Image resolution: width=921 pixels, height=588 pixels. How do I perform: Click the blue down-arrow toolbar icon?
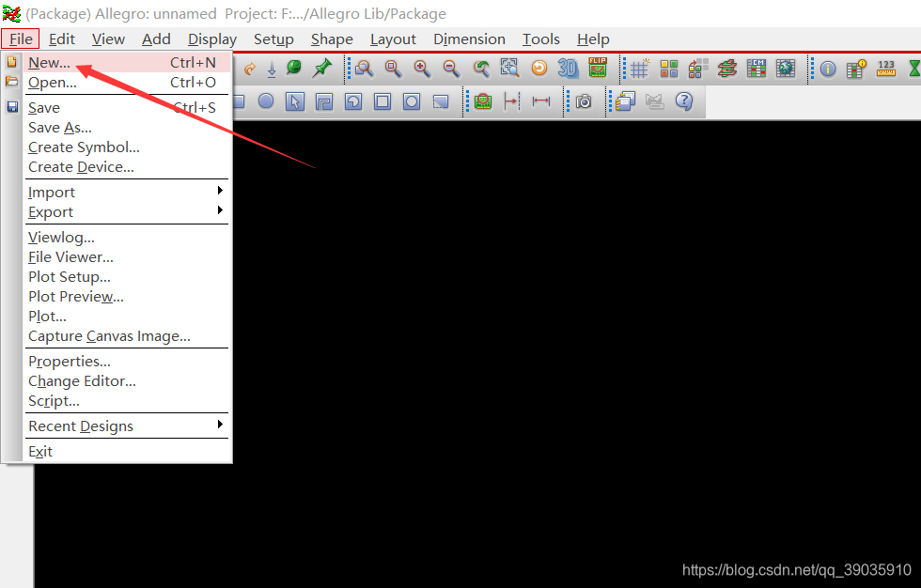(x=272, y=70)
